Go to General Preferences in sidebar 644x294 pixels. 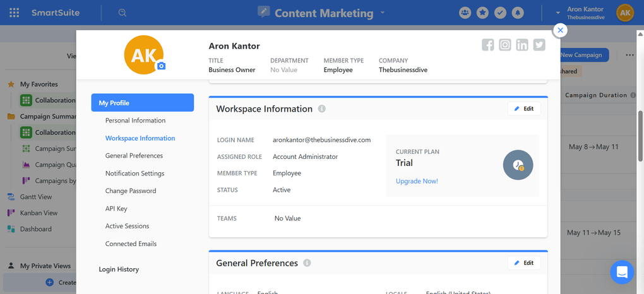coord(134,156)
